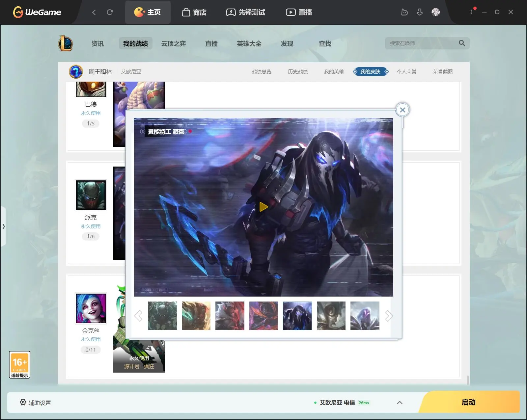Refresh the page with reload icon
This screenshot has height=420, width=527.
tap(110, 12)
